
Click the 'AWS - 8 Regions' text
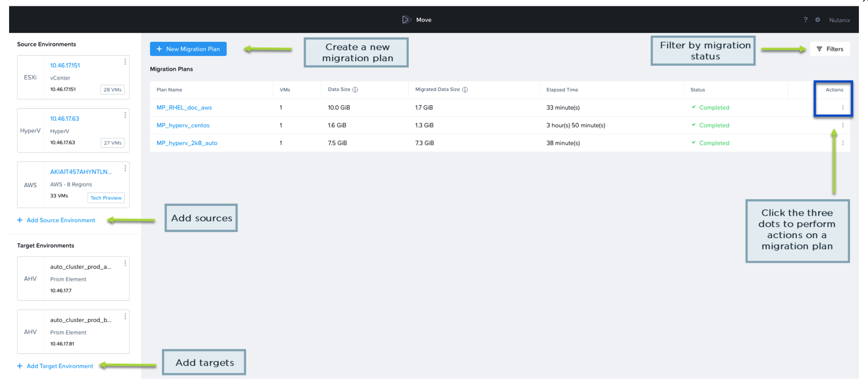[x=71, y=184]
